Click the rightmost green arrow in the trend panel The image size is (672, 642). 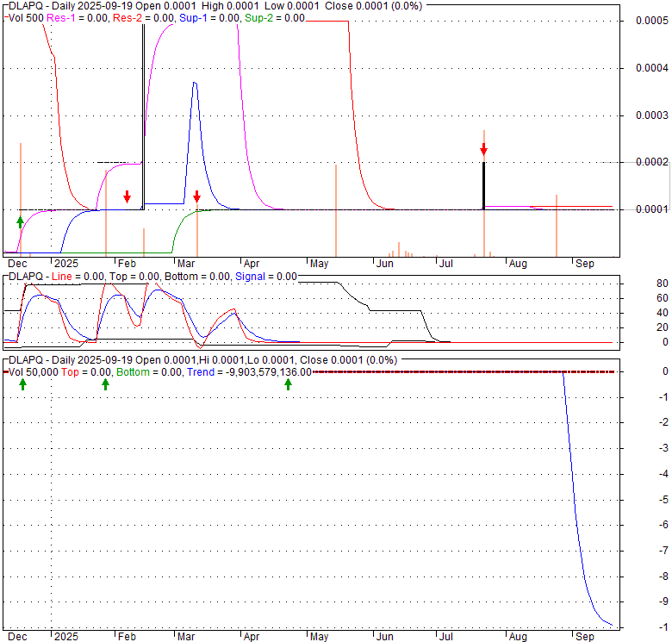[x=288, y=383]
